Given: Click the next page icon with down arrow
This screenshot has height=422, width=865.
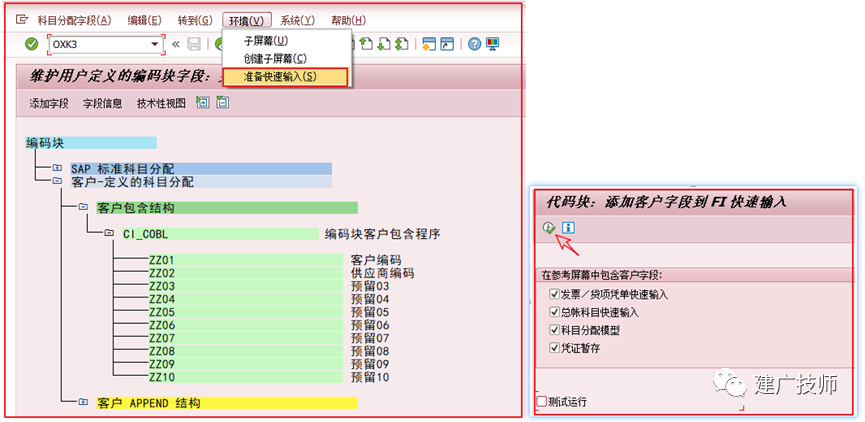Looking at the screenshot, I should click(384, 45).
